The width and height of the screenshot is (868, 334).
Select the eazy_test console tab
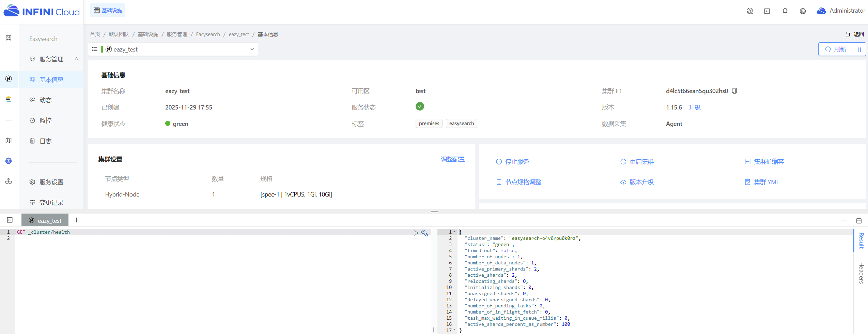(45, 220)
